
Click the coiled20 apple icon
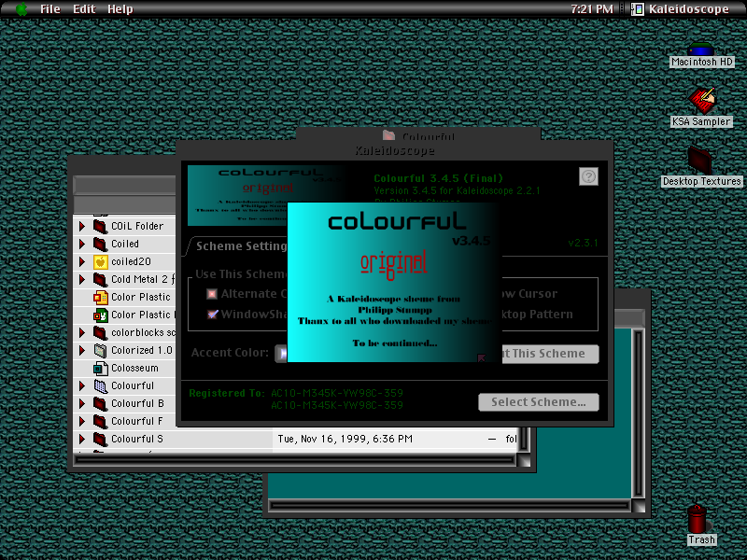[100, 261]
